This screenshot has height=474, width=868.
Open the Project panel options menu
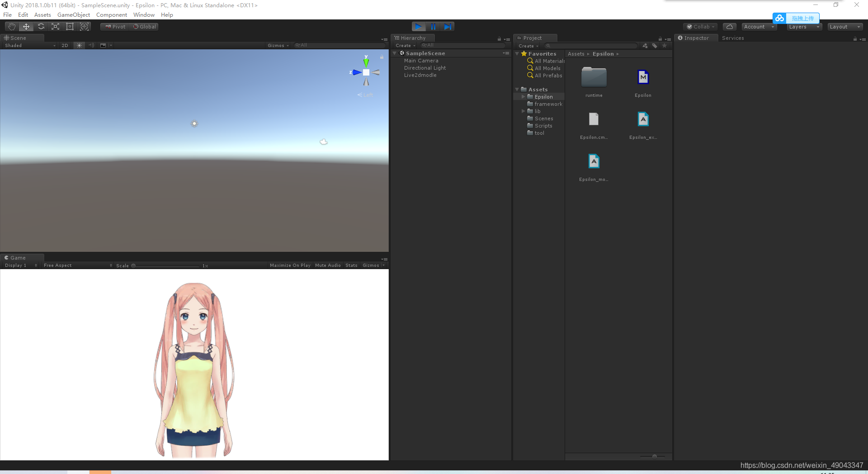pyautogui.click(x=668, y=39)
